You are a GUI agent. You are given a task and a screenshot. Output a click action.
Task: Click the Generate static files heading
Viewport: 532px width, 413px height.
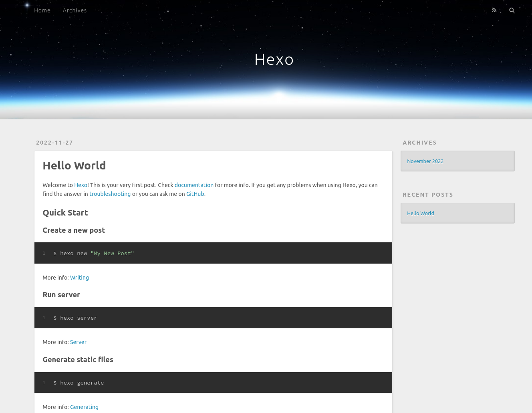click(x=78, y=360)
